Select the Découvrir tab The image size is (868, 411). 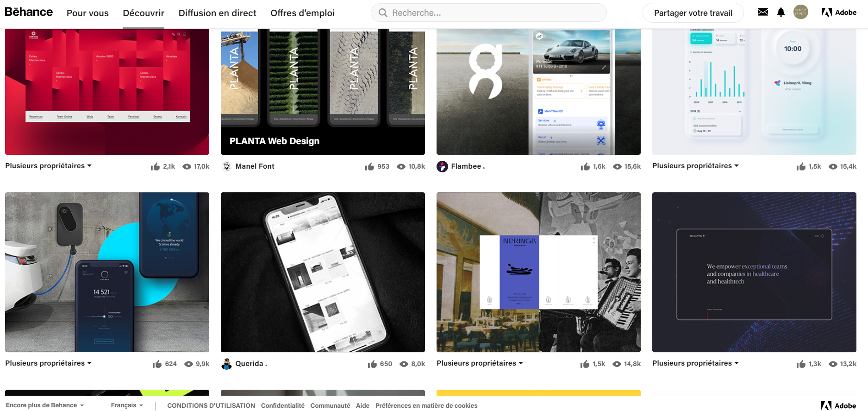coord(144,13)
